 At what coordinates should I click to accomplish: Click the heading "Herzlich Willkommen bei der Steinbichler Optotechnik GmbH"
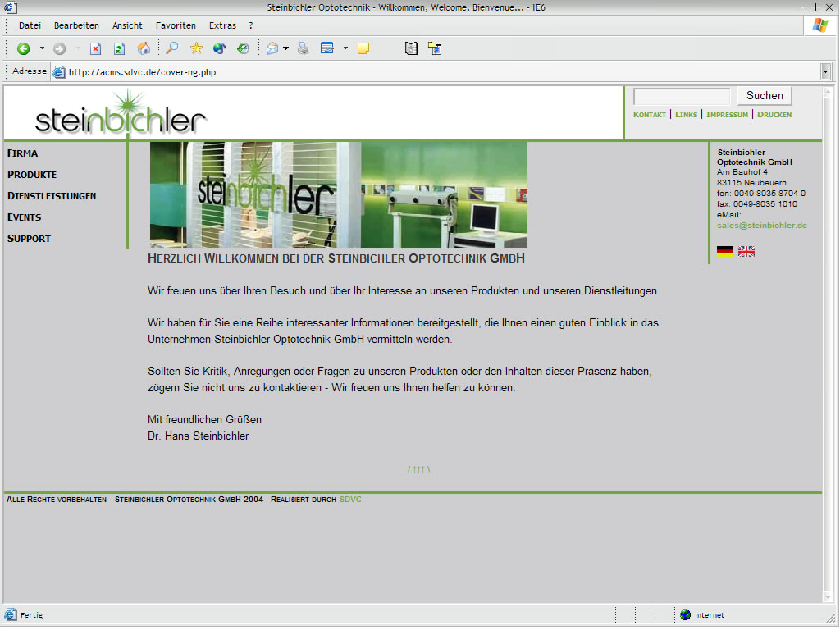[336, 258]
